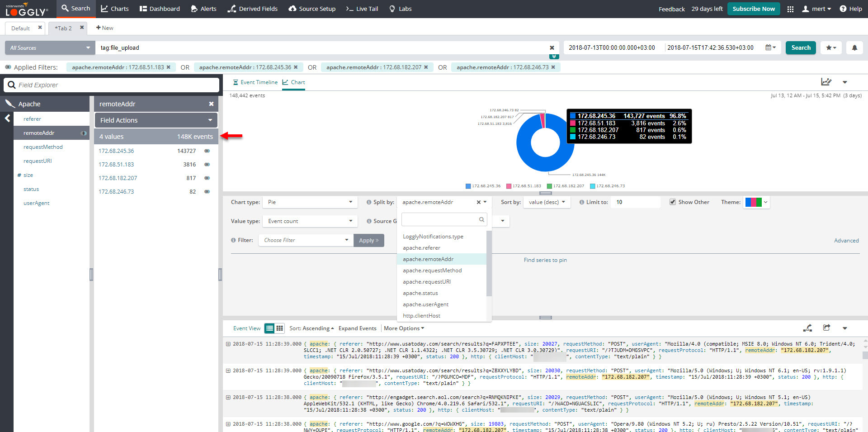868x432 pixels.
Task: Open the All Sources dropdown
Action: [x=50, y=47]
